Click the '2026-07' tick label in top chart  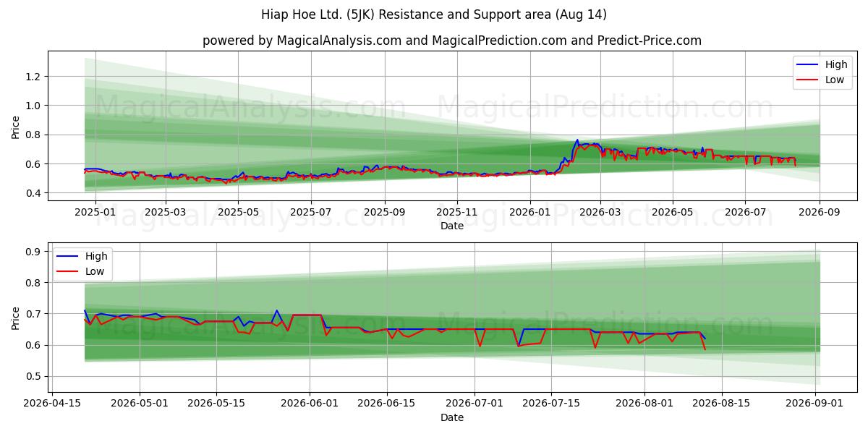(x=746, y=212)
